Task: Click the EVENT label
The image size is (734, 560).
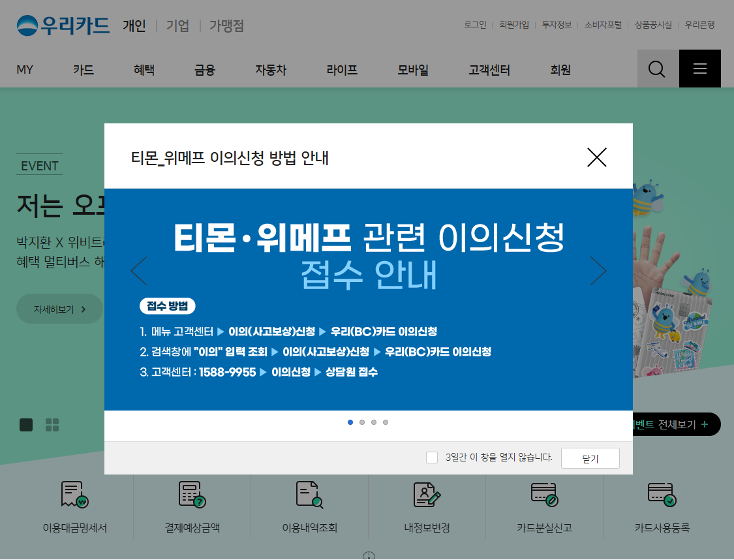Action: tap(39, 166)
